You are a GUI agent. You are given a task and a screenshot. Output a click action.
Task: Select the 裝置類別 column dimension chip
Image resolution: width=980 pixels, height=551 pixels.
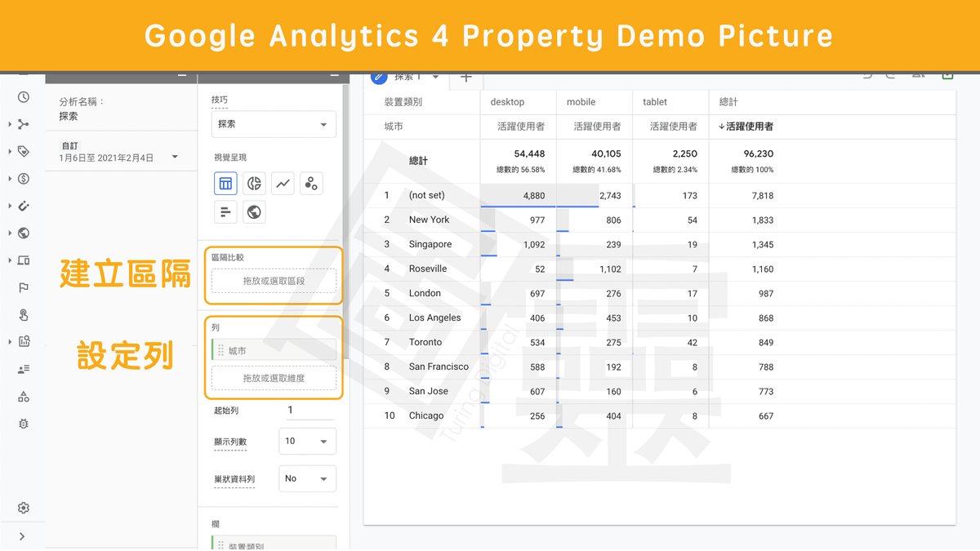[274, 544]
